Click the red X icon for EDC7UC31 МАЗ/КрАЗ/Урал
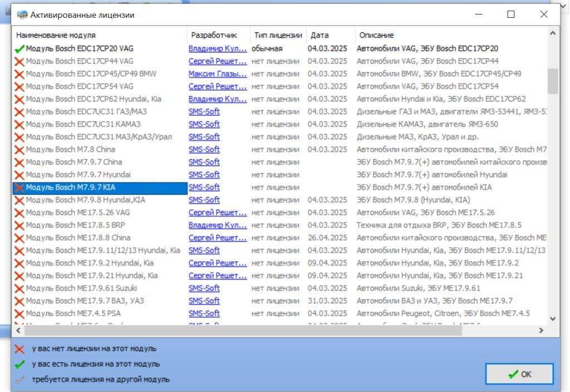The height and width of the screenshot is (392, 570). click(19, 137)
